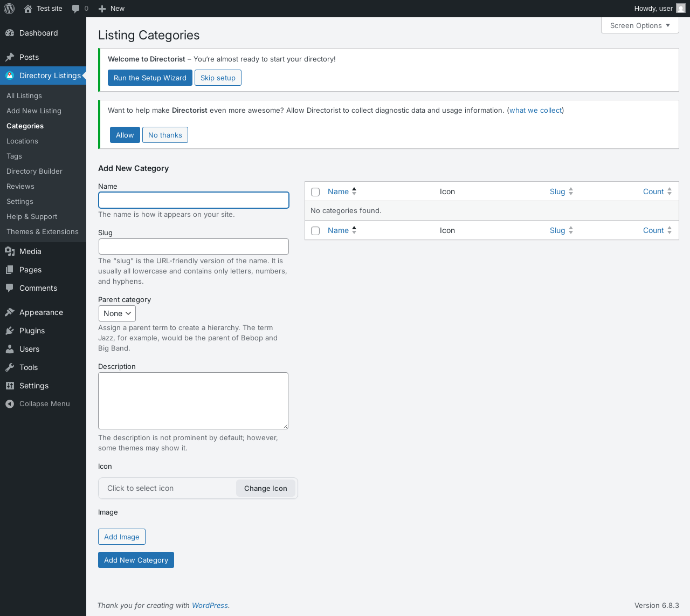Click the WordPress logo icon

pos(9,9)
